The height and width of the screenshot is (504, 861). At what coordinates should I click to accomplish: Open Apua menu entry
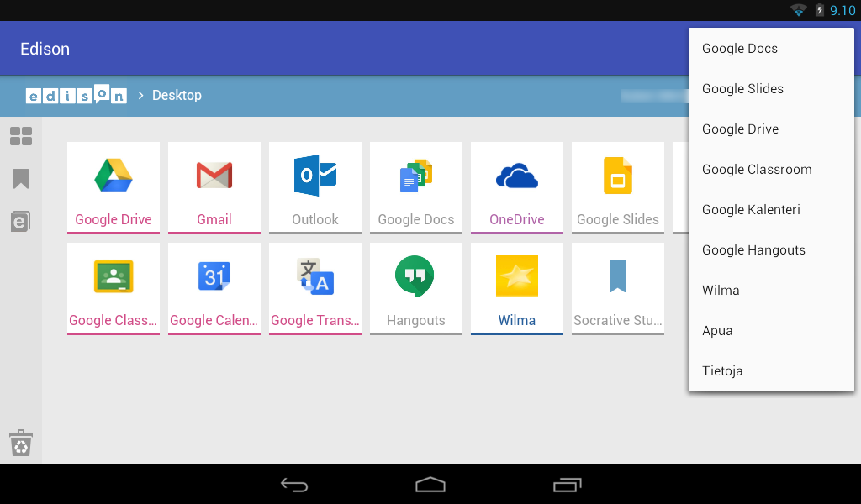point(771,331)
